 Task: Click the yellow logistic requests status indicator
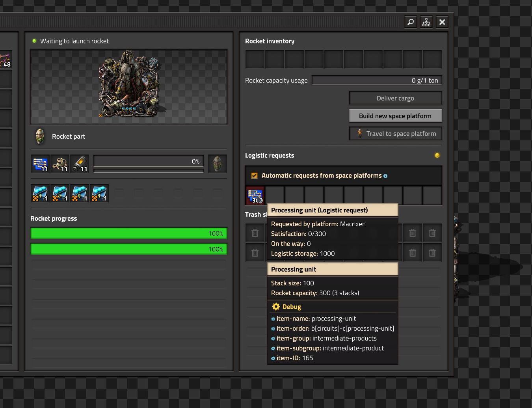437,155
